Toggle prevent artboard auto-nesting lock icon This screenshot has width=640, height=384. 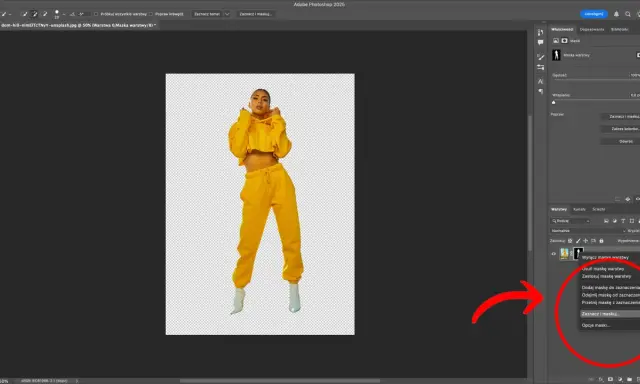593,241
